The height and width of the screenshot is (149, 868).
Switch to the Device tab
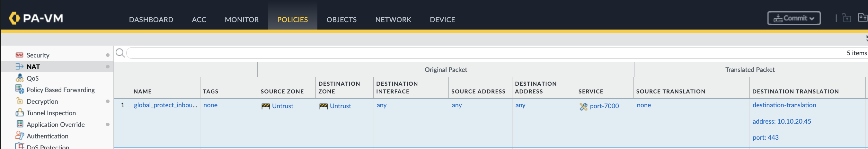click(x=442, y=20)
